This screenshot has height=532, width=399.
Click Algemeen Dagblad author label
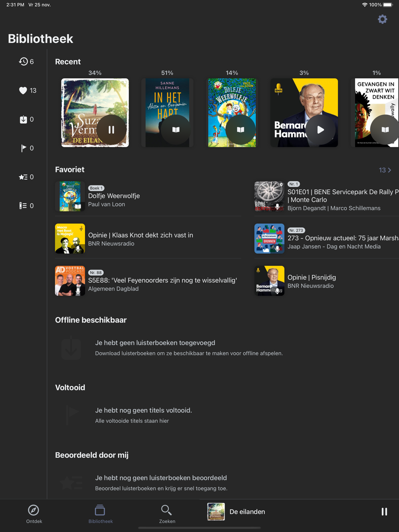click(113, 289)
